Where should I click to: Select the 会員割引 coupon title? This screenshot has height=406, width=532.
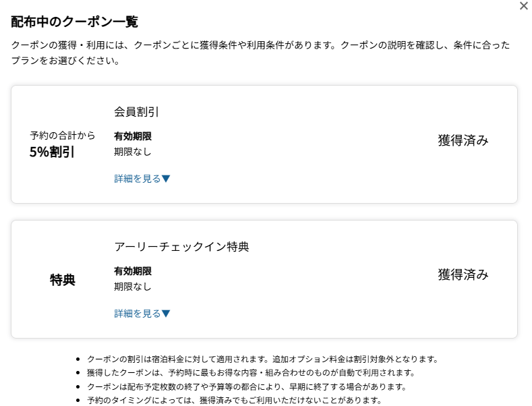pyautogui.click(x=137, y=111)
